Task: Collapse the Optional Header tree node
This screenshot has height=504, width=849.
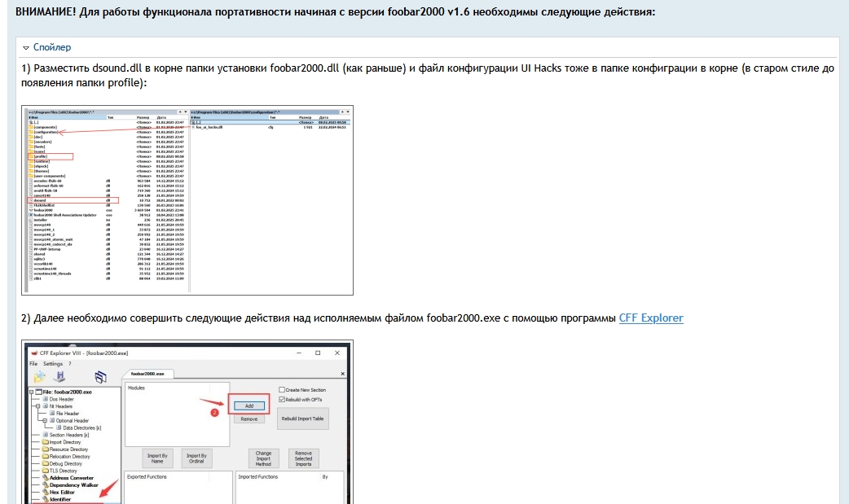Action: click(45, 420)
